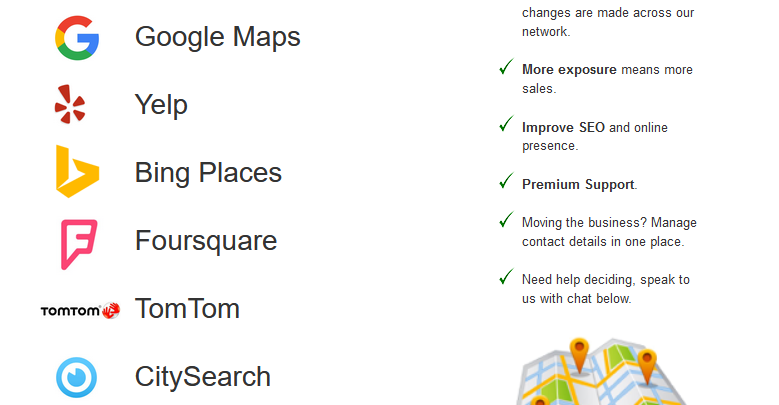Click the checkmark beside Need help deciding

tap(505, 278)
